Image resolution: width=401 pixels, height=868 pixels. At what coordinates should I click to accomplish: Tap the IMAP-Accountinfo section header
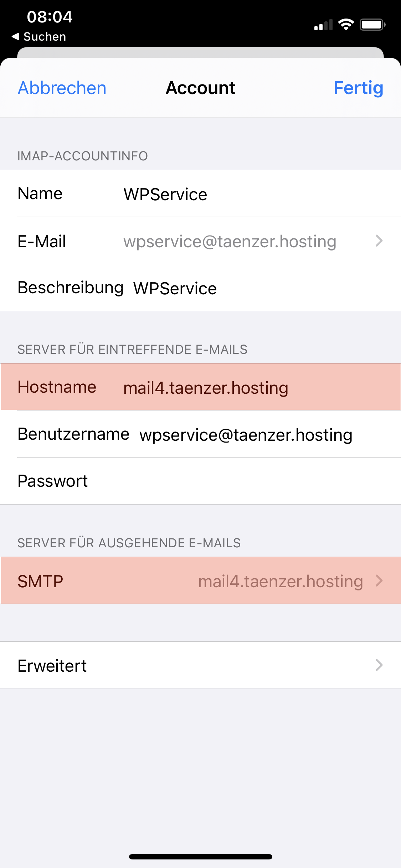coord(83,155)
